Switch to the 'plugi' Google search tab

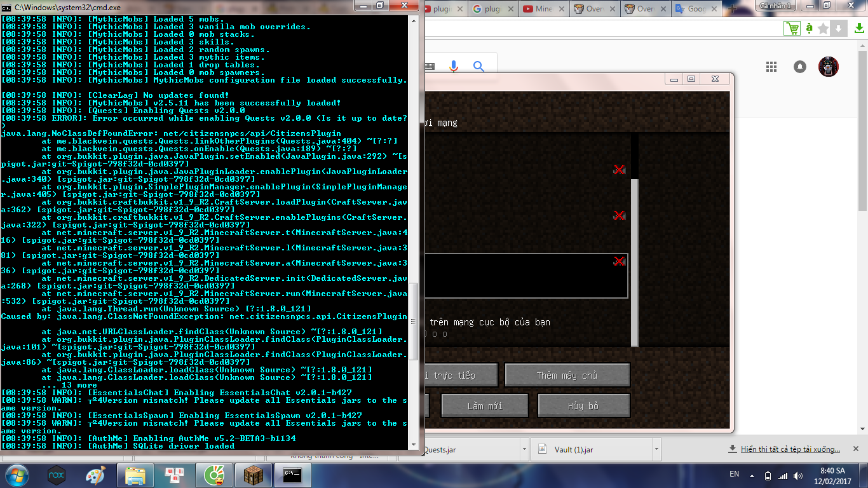click(x=492, y=9)
